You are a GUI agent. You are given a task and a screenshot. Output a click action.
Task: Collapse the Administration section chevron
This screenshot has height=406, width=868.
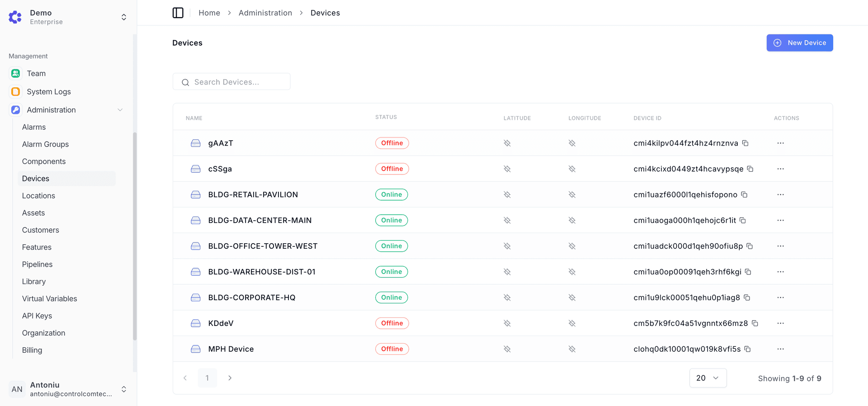120,110
